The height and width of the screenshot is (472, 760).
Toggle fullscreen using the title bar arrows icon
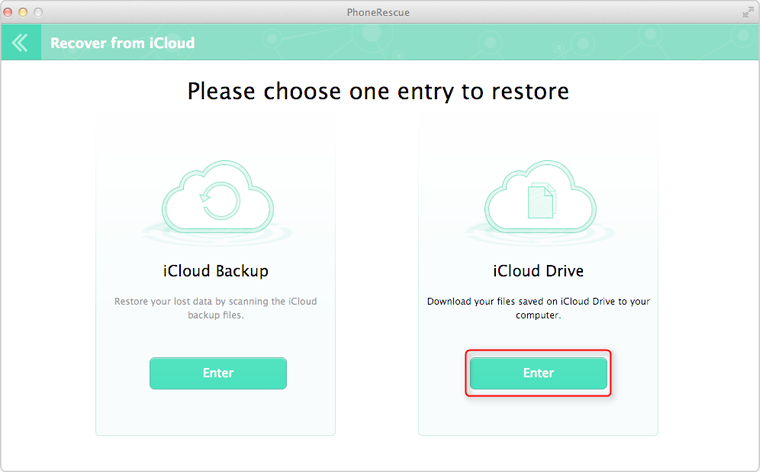747,11
